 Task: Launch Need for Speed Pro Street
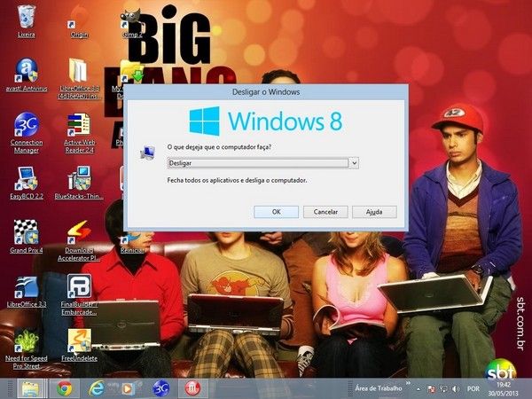pos(27,349)
